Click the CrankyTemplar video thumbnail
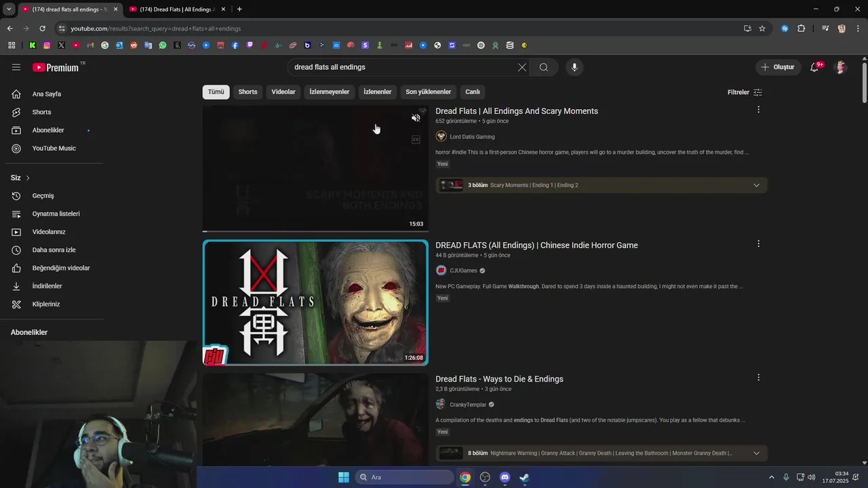 point(315,419)
